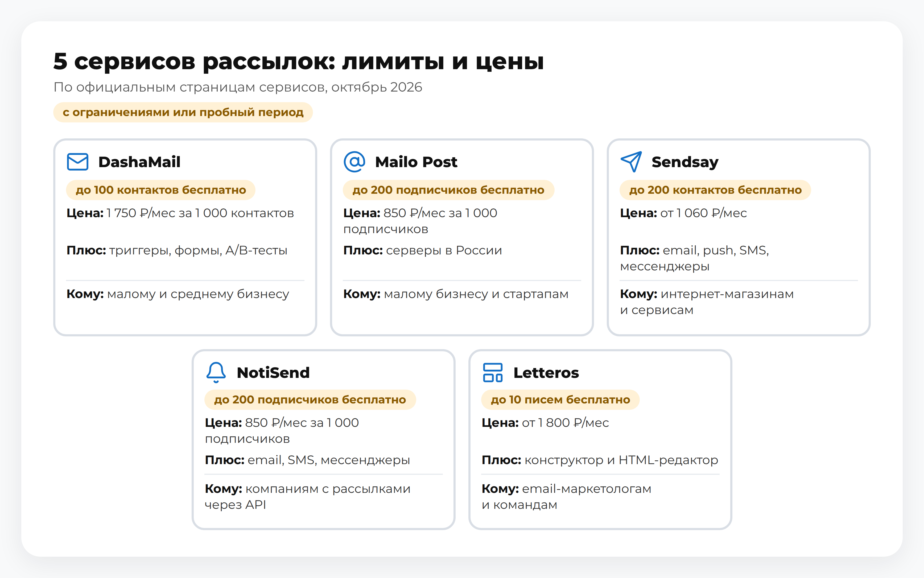Click Mailo Post's 'до 200 подписчиков бесплатно' badge
Screen dimensions: 924x578
point(448,190)
